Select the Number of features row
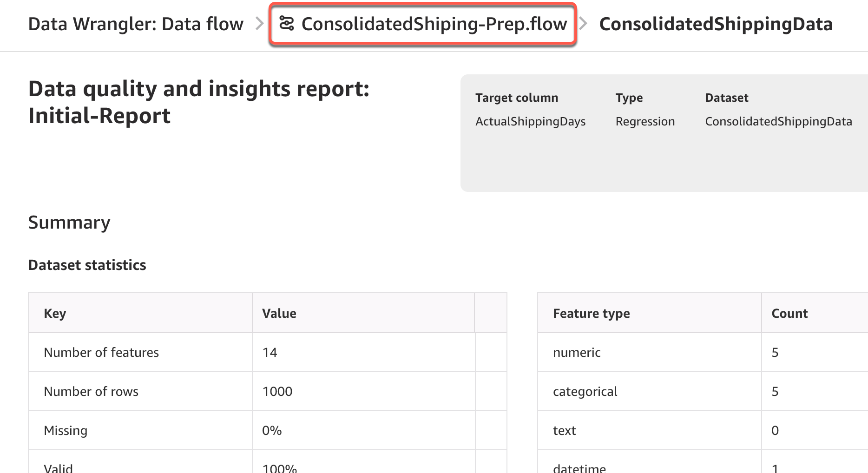868x473 pixels. [x=101, y=352]
